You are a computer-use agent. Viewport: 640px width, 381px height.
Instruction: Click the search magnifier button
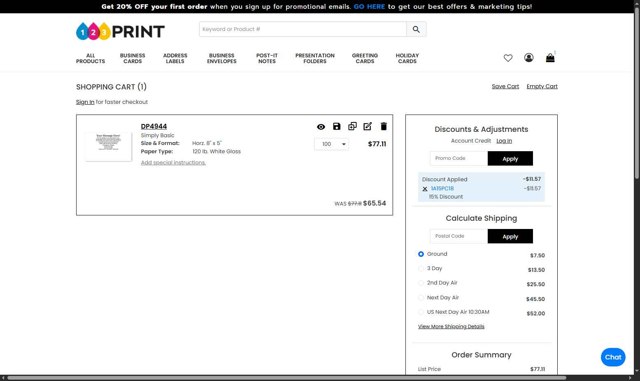pos(416,29)
